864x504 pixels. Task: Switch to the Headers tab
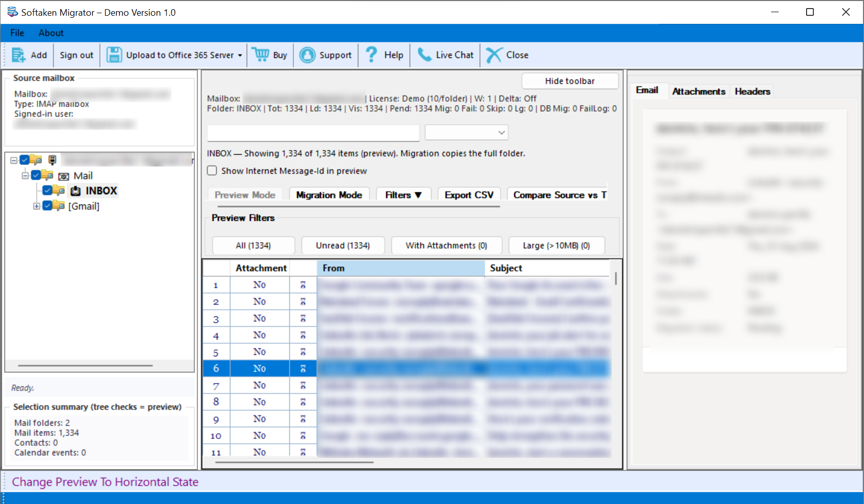pos(752,91)
